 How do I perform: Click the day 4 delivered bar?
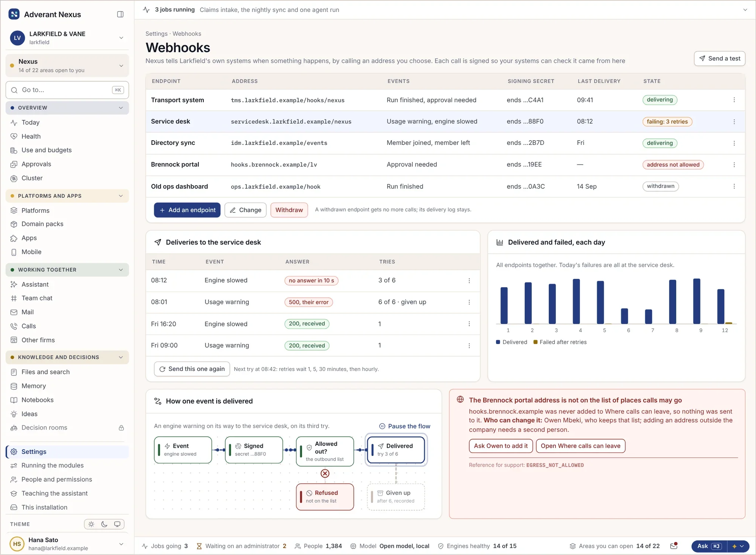(576, 301)
